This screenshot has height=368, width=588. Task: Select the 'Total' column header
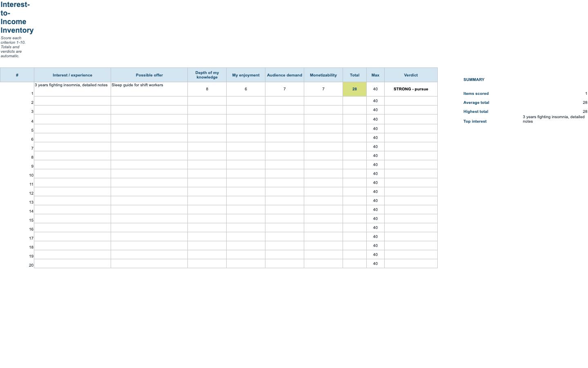pyautogui.click(x=354, y=75)
